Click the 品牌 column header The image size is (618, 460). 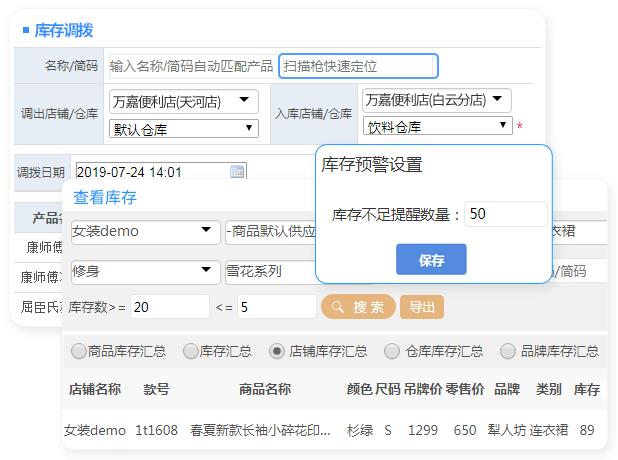507,389
